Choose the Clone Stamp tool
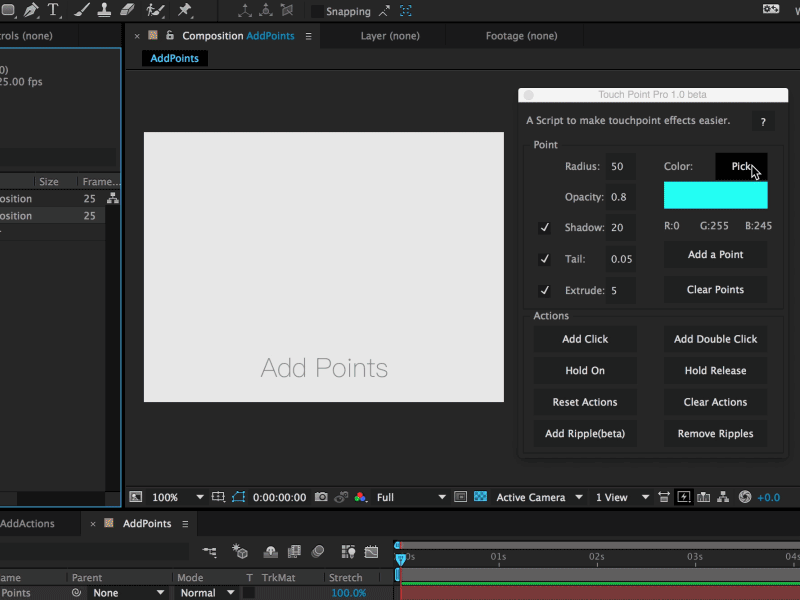 (x=104, y=10)
